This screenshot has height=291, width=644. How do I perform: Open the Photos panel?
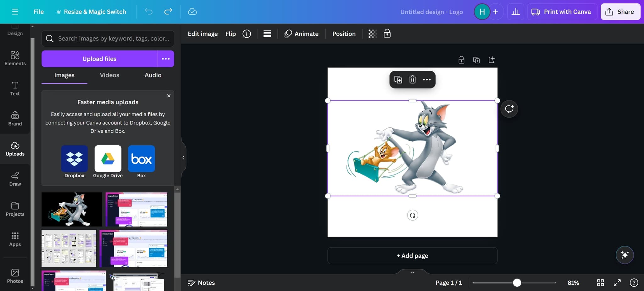15,275
